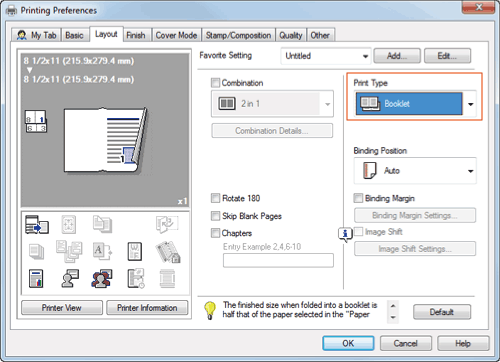
Task: Click the printer icon in title bar
Action: (x=11, y=11)
